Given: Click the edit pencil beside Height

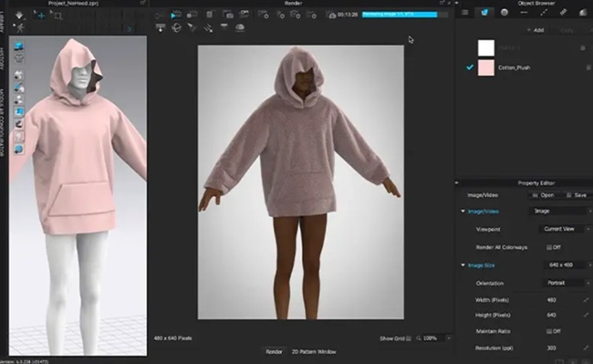Looking at the screenshot, I should [586, 315].
